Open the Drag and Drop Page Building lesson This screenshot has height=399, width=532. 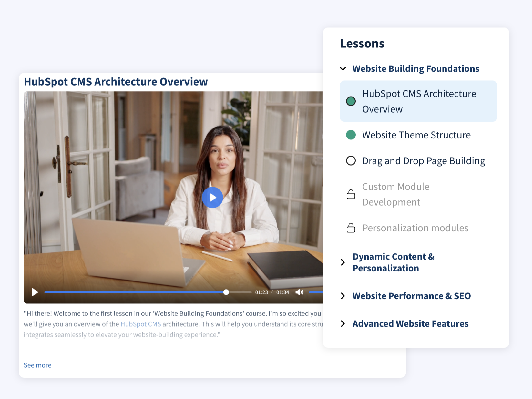[x=423, y=161]
